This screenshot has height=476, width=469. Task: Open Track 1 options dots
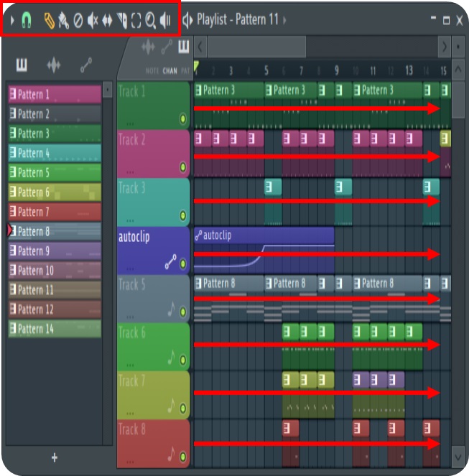coord(130,124)
